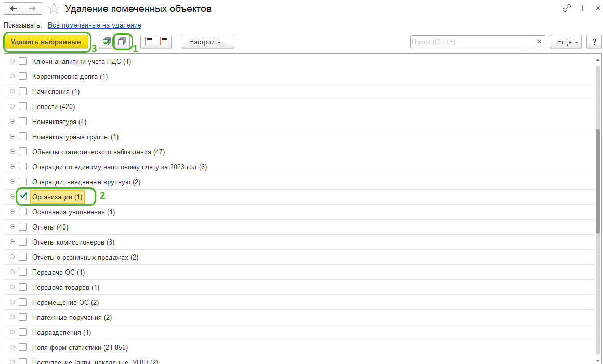Open the Все помеченные на удаление link
This screenshot has height=364, width=603.
pos(94,25)
